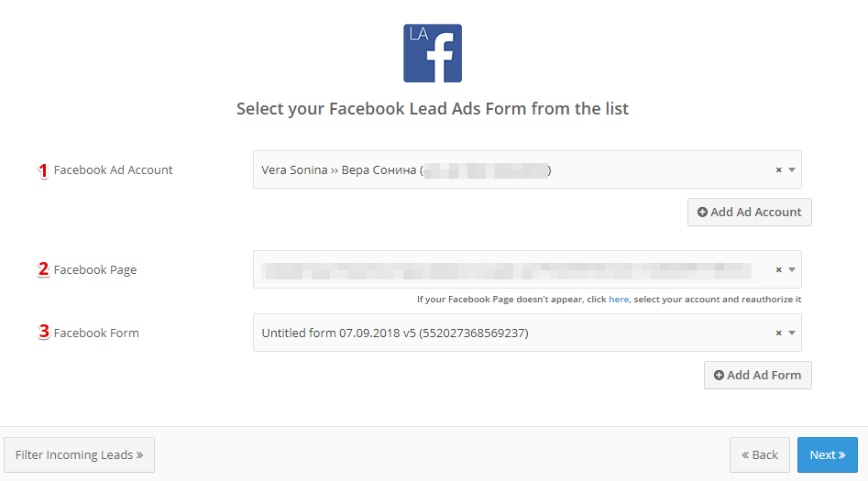Click the blurred Facebook Page field
The height and width of the screenshot is (481, 868).
tap(527, 269)
